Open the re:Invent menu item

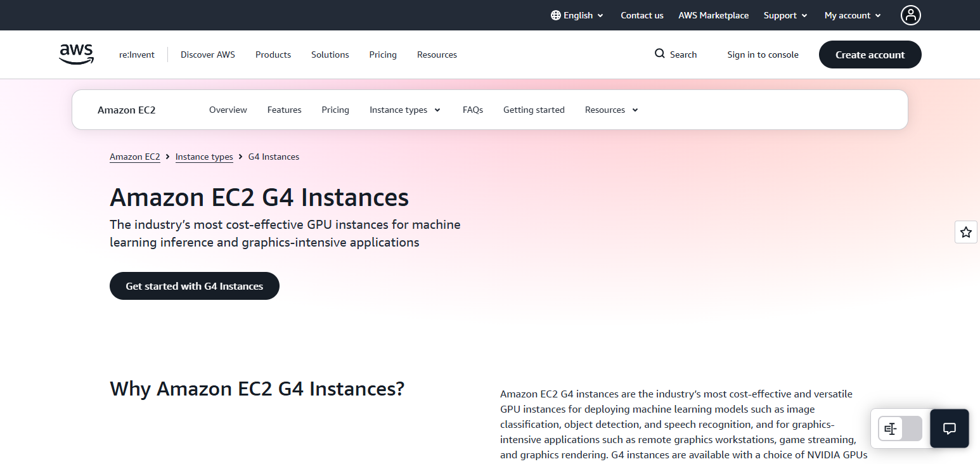pyautogui.click(x=137, y=55)
